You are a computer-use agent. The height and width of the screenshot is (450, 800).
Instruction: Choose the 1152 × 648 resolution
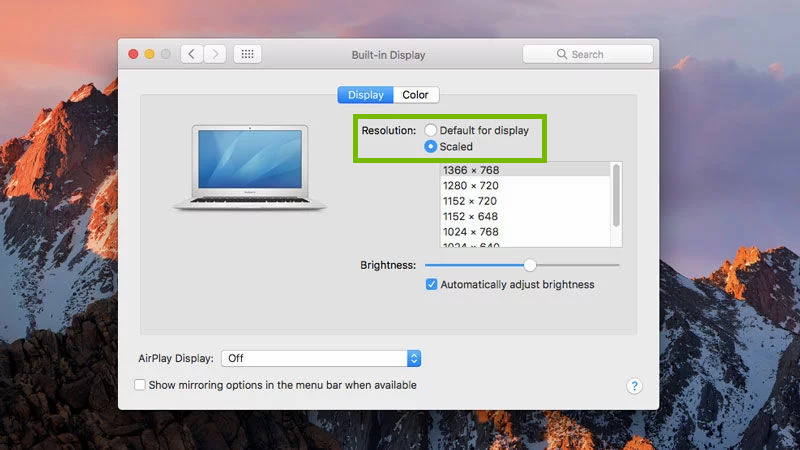(x=525, y=216)
